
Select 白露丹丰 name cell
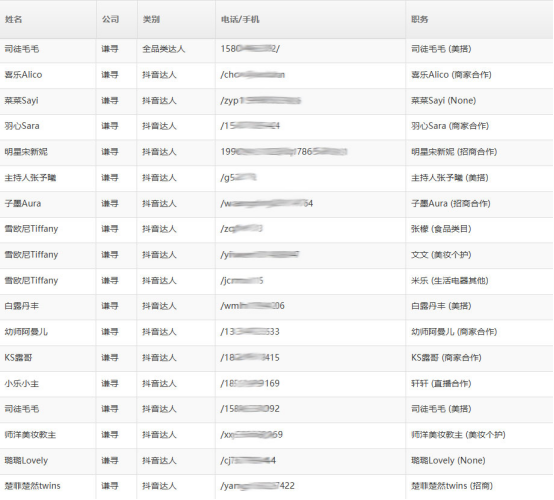[22, 306]
